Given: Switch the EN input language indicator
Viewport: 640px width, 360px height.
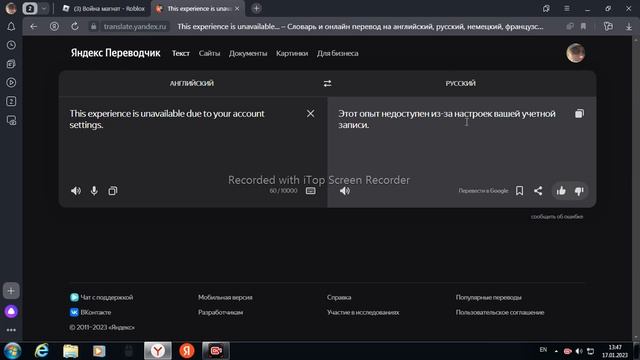Looking at the screenshot, I should coord(543,350).
